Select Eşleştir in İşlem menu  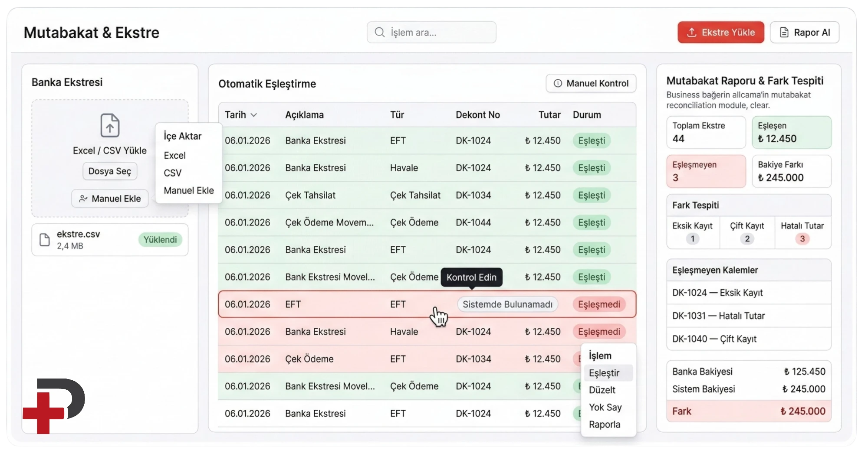[604, 373]
